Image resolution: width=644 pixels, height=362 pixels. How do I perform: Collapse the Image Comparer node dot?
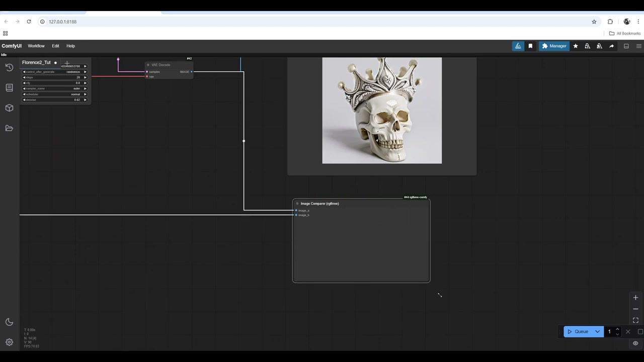[x=297, y=204]
